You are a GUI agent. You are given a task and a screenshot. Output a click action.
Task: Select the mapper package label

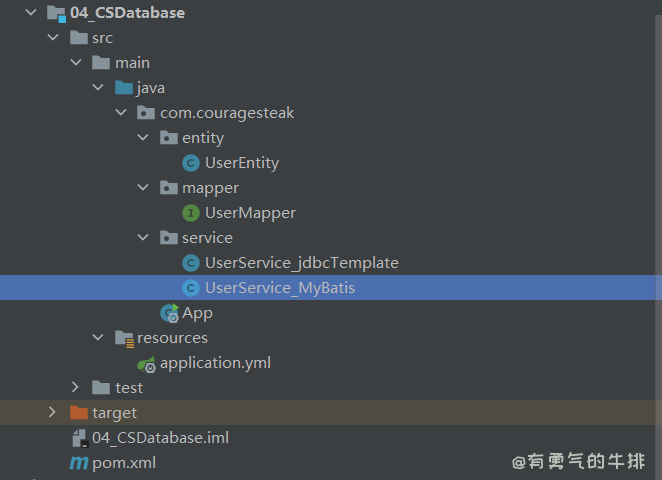210,188
